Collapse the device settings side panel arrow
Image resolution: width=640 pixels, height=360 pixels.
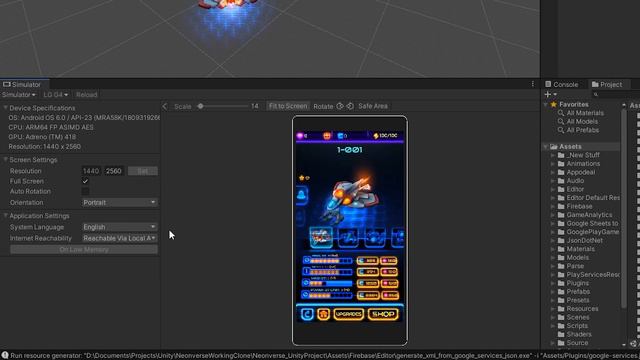pyautogui.click(x=165, y=106)
